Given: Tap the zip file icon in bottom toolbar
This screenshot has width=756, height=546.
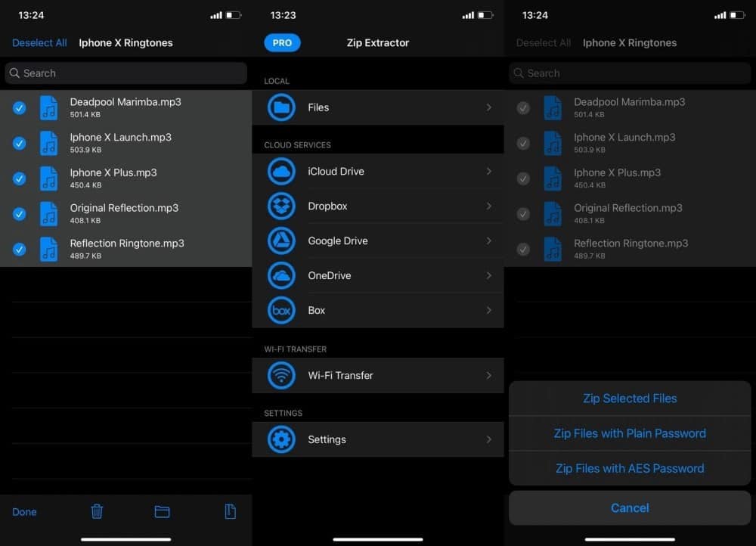Looking at the screenshot, I should (230, 512).
